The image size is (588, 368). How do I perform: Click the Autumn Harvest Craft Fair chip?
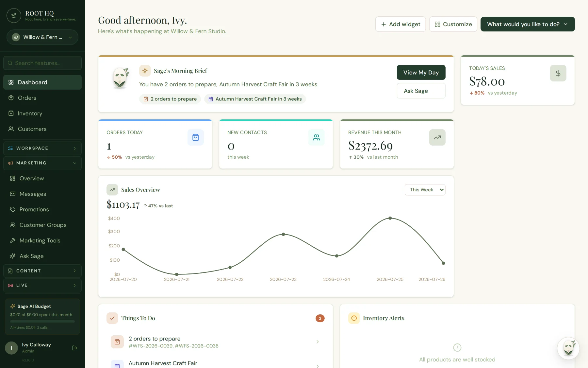pyautogui.click(x=255, y=99)
